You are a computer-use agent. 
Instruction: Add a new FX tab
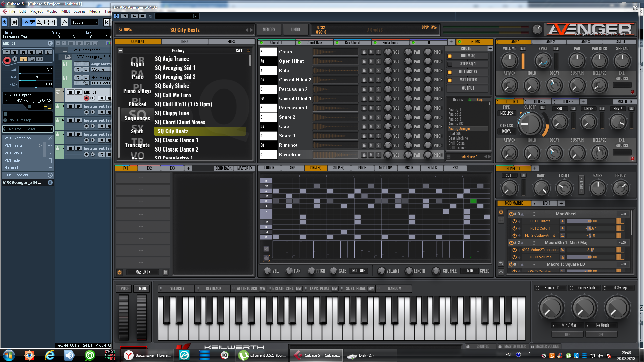point(188,168)
